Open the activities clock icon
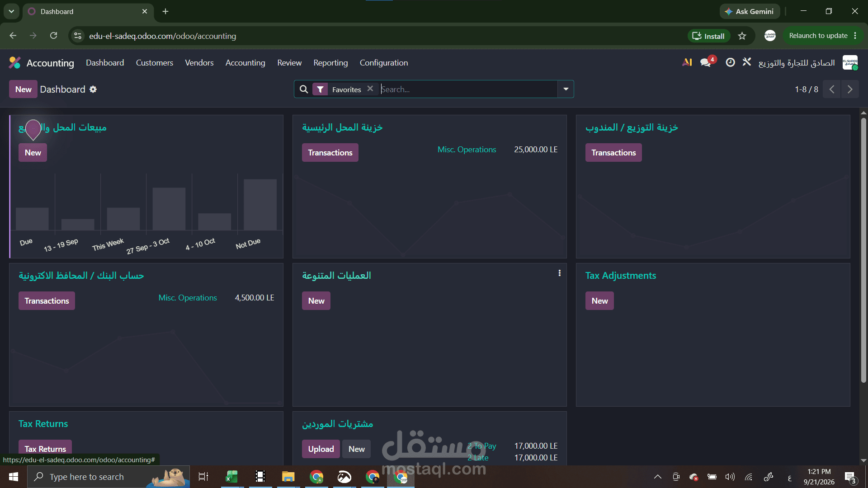868x488 pixels. click(730, 62)
